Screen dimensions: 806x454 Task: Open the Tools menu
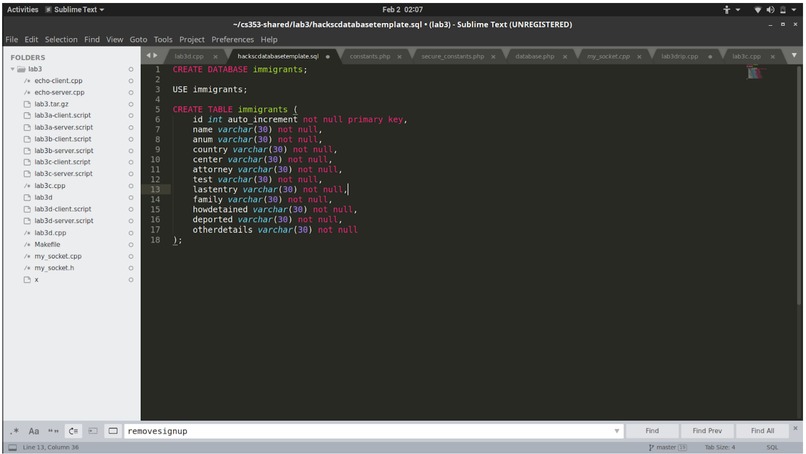tap(163, 40)
